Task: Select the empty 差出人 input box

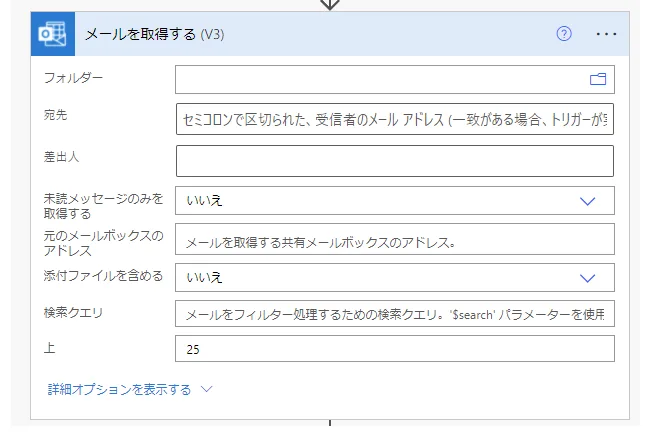Action: [x=394, y=161]
